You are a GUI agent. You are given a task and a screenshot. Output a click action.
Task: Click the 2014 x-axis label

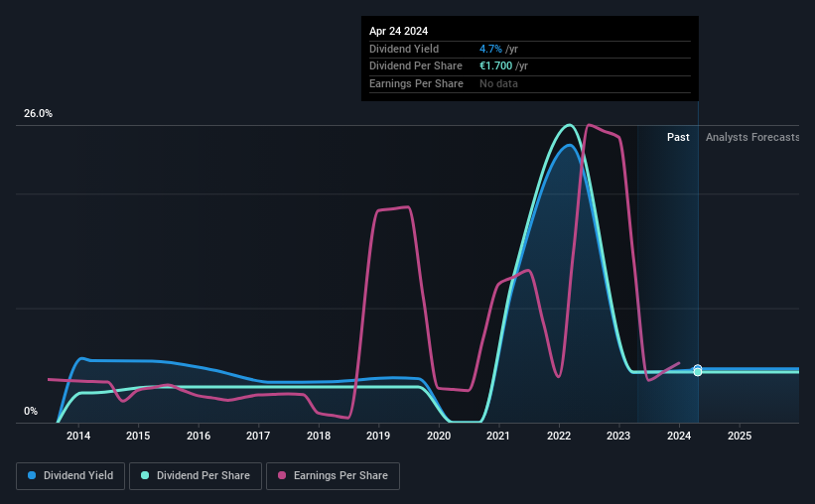click(78, 436)
